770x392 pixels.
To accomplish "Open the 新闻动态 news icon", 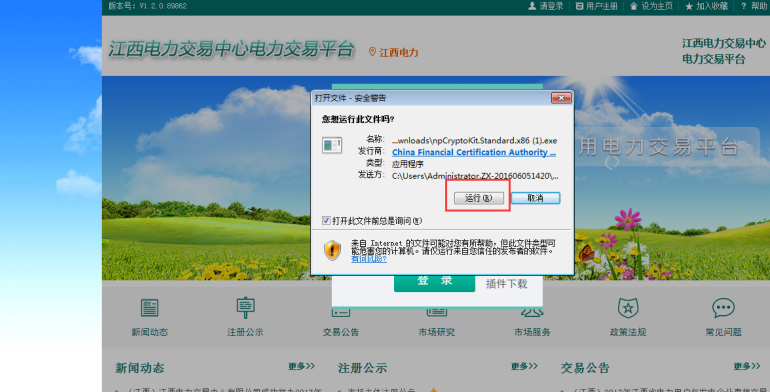I will (149, 308).
